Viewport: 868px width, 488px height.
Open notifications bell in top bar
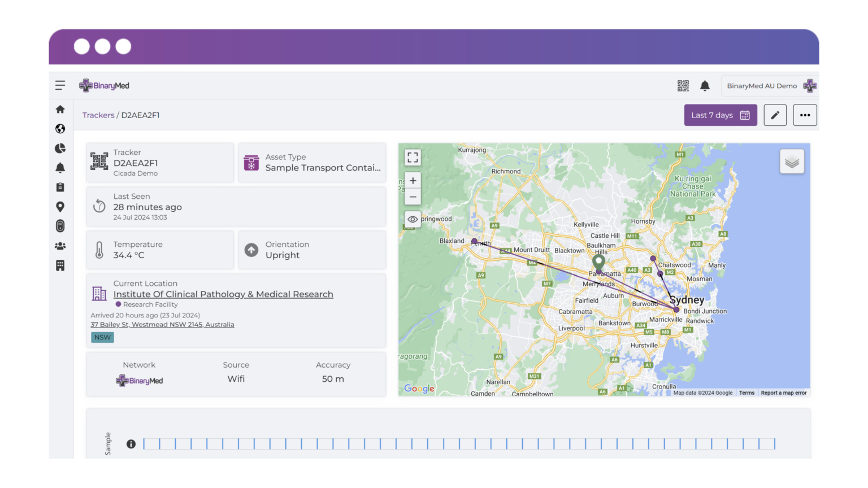[x=705, y=85]
